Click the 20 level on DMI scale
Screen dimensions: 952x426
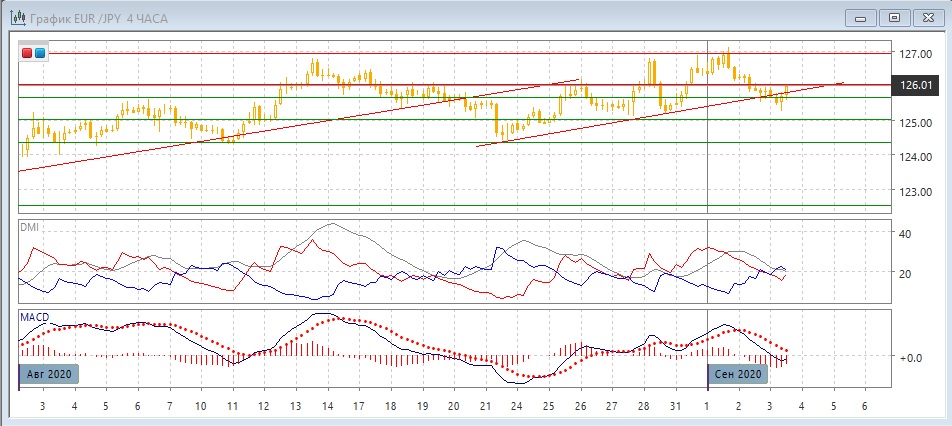[x=906, y=274]
